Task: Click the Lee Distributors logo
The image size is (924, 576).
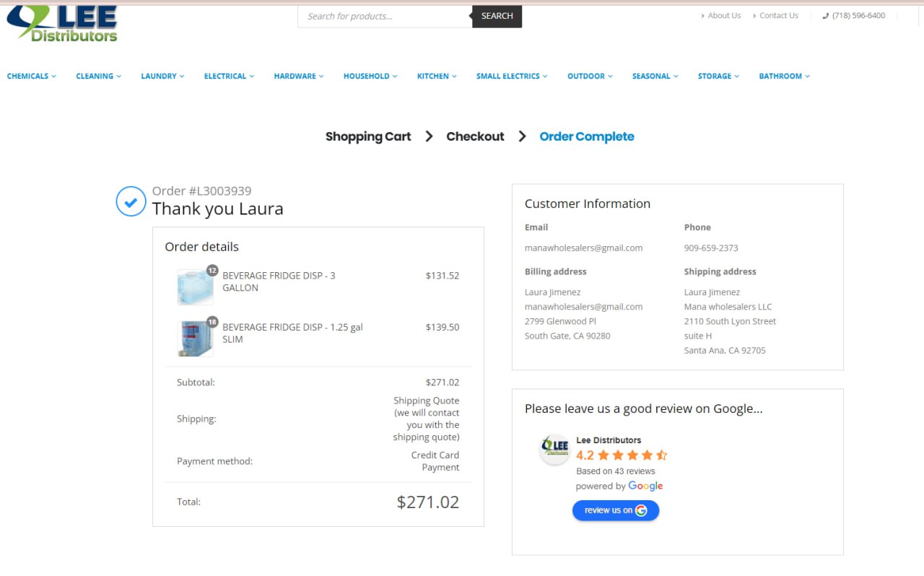Action: click(62, 23)
